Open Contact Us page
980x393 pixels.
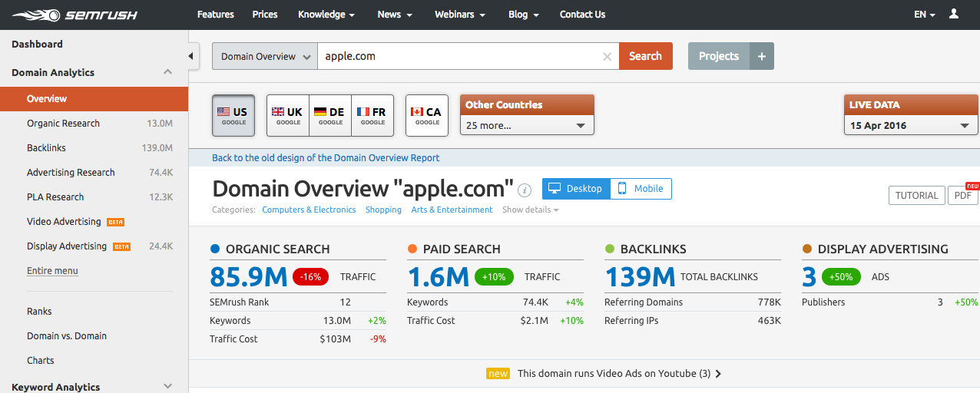pyautogui.click(x=582, y=15)
